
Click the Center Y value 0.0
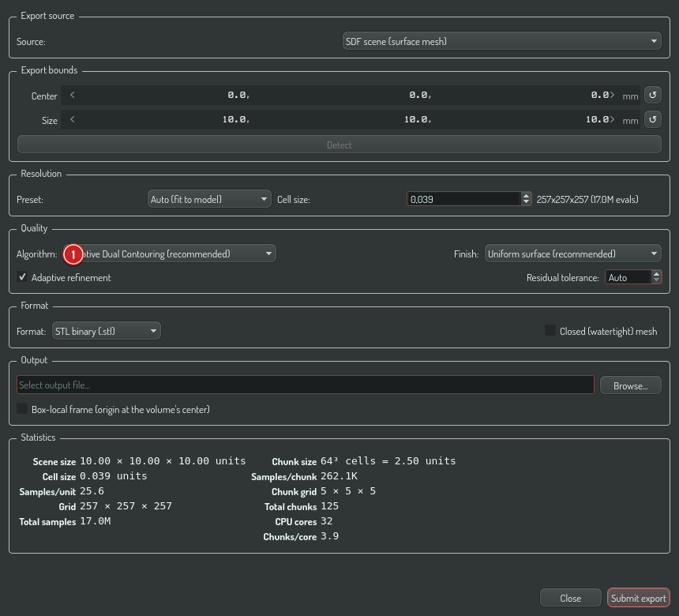coord(420,95)
